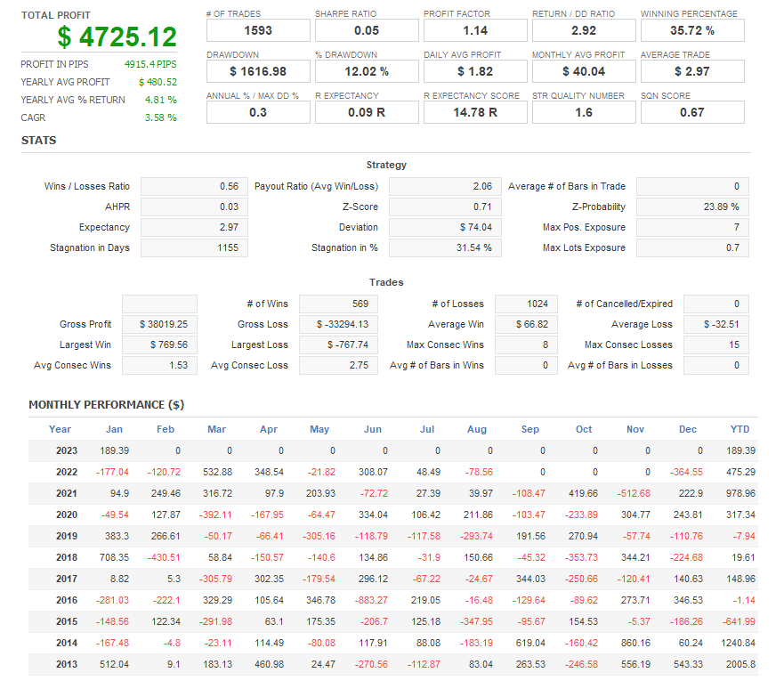Select Gross Loss field $ -33294.13
This screenshot has height=689, width=784.
(338, 325)
